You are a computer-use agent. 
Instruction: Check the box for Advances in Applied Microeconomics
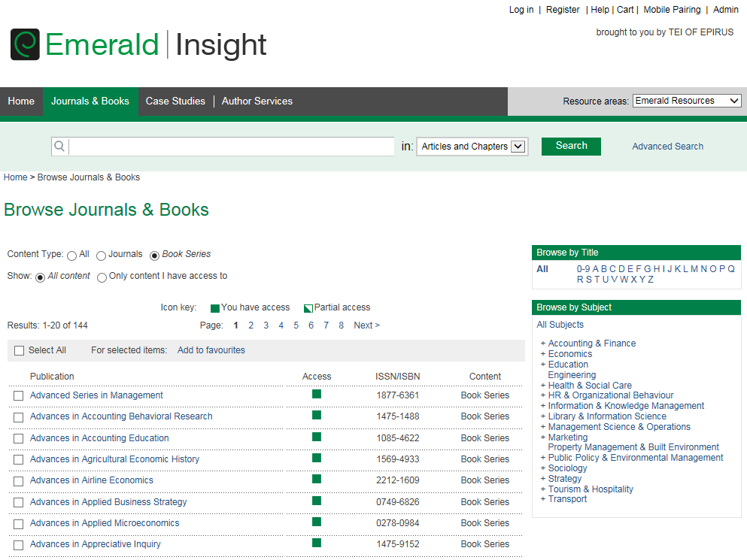pos(19,524)
